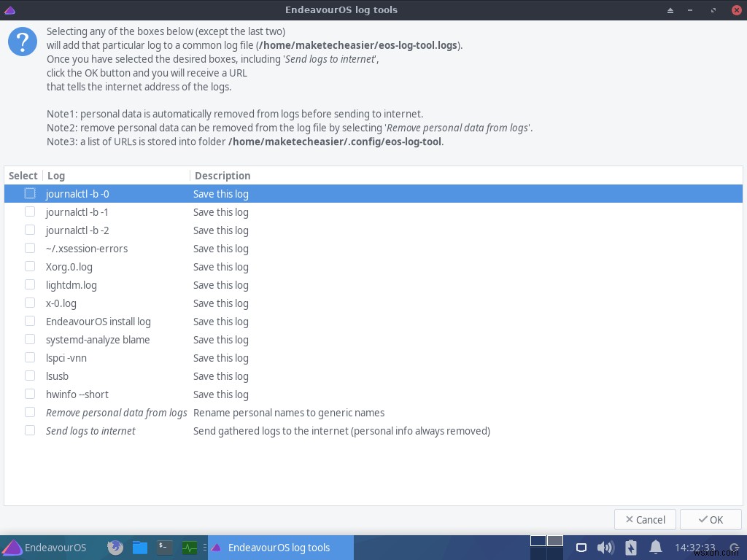
Task: Tick the journalctl -b -1 checkbox
Action: point(30,211)
